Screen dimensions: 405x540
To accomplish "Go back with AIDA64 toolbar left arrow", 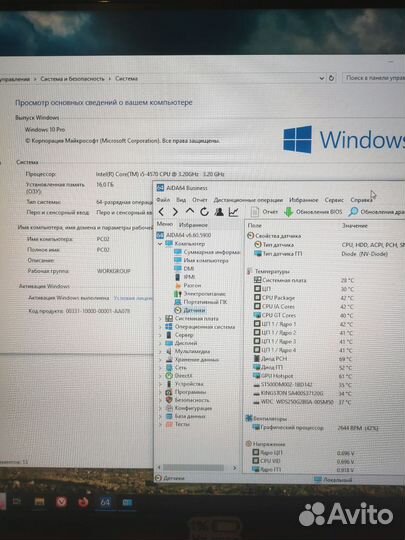I will [x=161, y=212].
